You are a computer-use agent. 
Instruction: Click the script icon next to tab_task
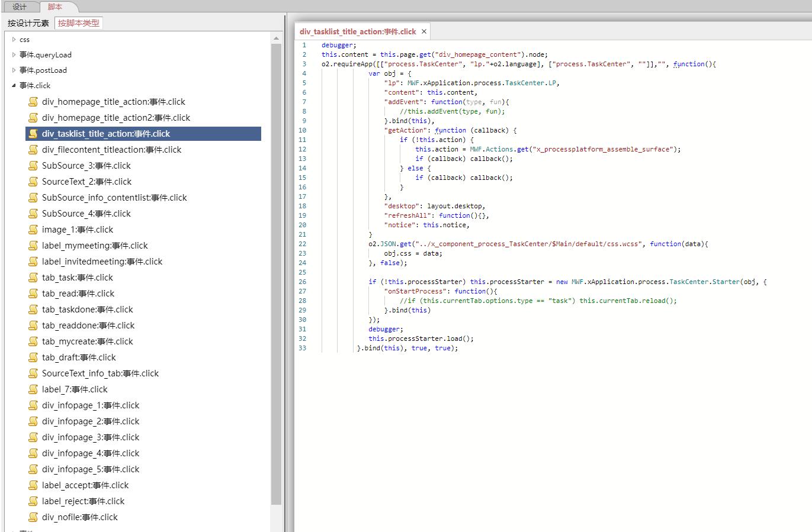[33, 278]
